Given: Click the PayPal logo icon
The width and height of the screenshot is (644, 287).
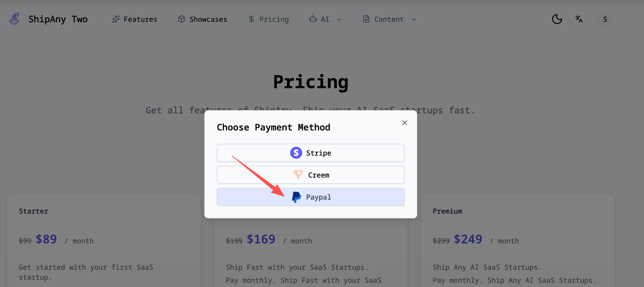Looking at the screenshot, I should point(296,197).
